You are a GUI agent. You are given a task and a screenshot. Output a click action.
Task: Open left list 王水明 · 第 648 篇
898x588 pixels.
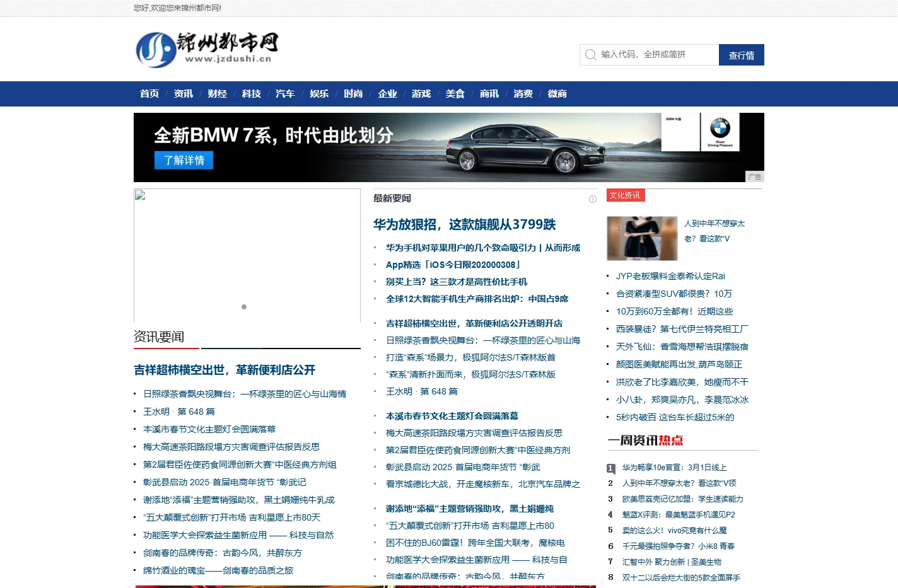pos(179,412)
